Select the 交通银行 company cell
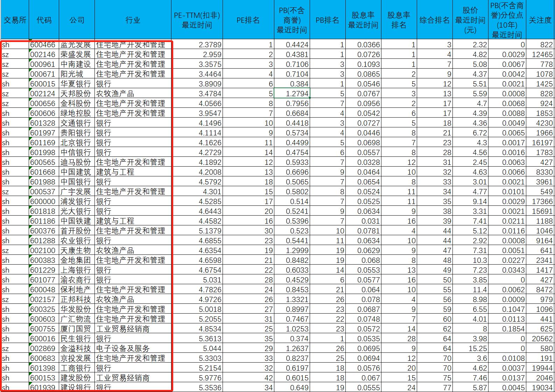This screenshot has height=392, width=555. coord(77,123)
